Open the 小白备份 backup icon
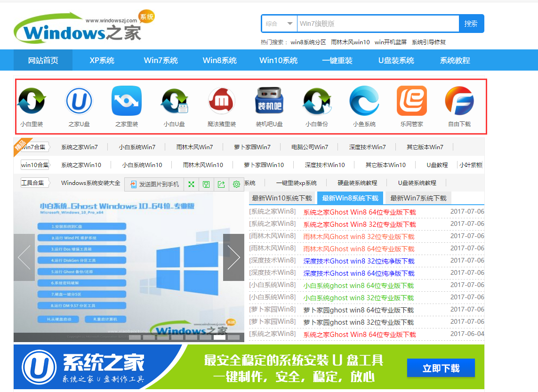This screenshot has height=392, width=538. tap(316, 100)
